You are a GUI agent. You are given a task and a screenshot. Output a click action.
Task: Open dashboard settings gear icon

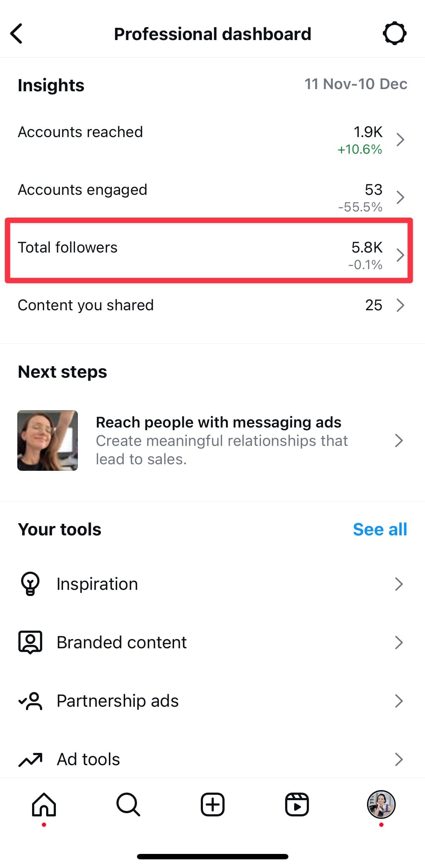[394, 34]
